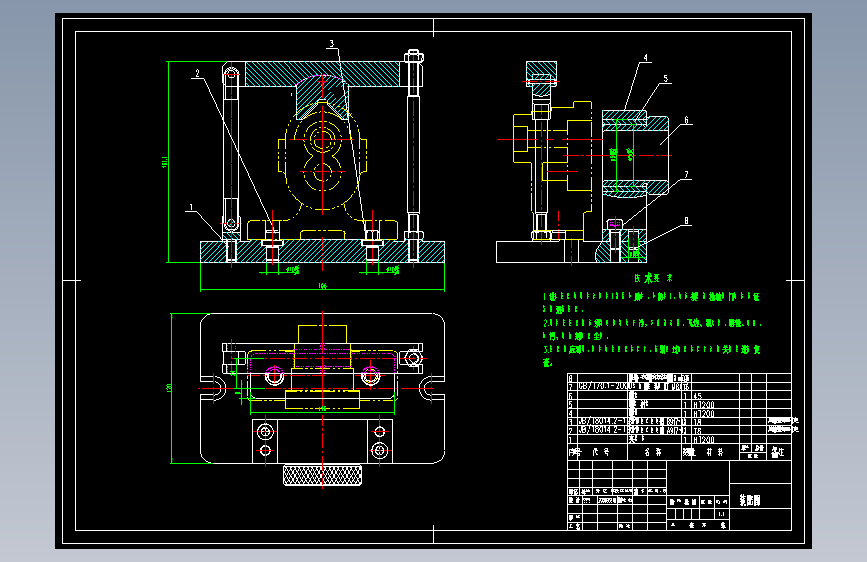The height and width of the screenshot is (562, 867).
Task: Select part balloon number 1 in front view
Action: coord(191,207)
